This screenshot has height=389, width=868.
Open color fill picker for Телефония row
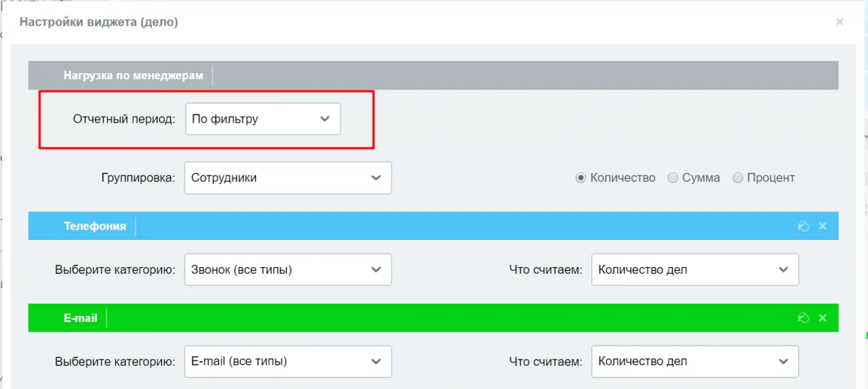[804, 226]
